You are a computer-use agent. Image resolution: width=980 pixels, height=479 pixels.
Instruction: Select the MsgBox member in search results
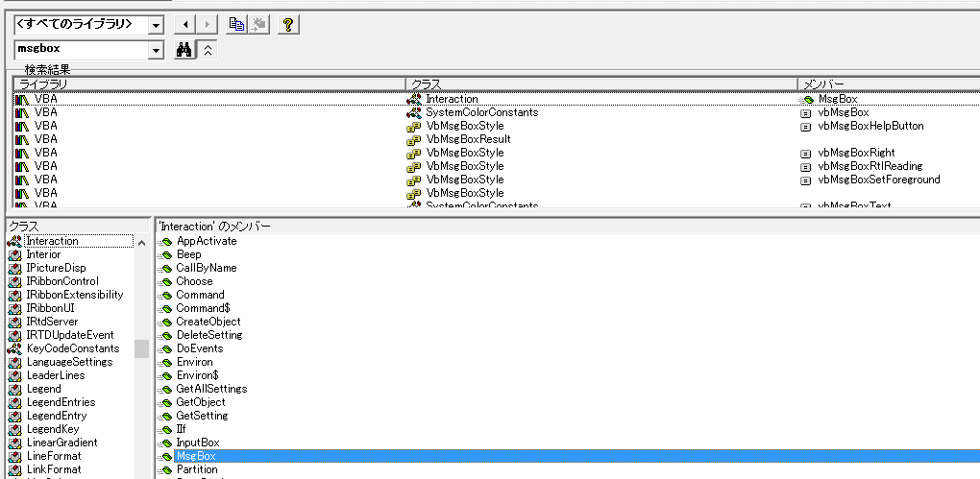tap(838, 99)
